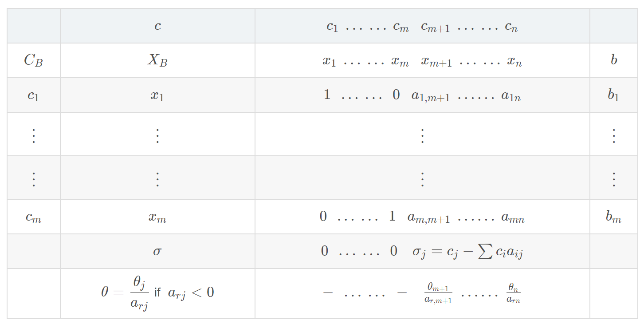Image resolution: width=644 pixels, height=324 pixels.
Task: Select the x1 cell under X_B
Action: click(157, 95)
